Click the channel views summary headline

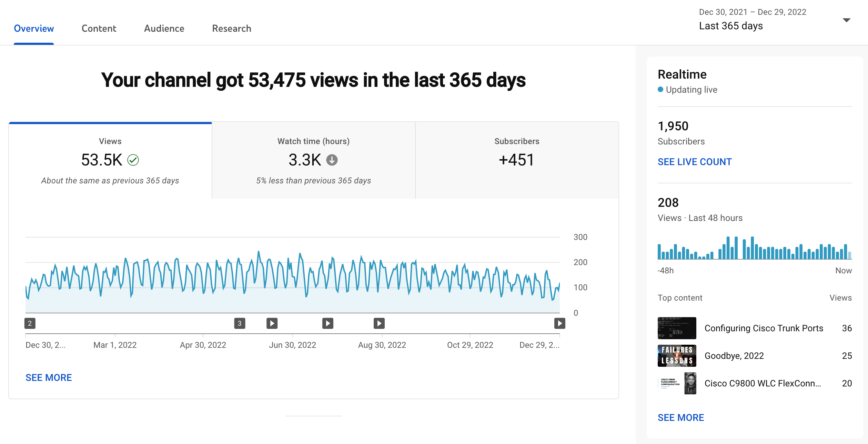tap(313, 80)
